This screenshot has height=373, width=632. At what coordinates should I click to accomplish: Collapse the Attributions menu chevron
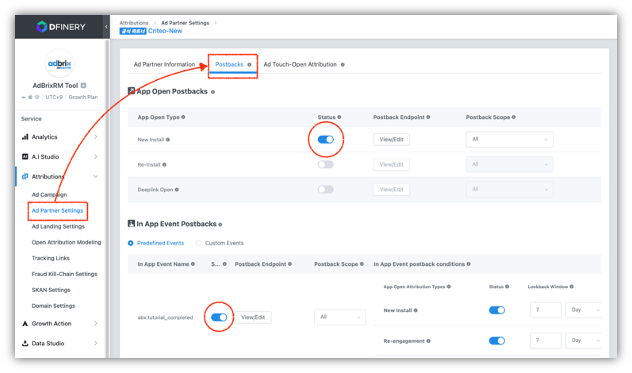coord(96,176)
